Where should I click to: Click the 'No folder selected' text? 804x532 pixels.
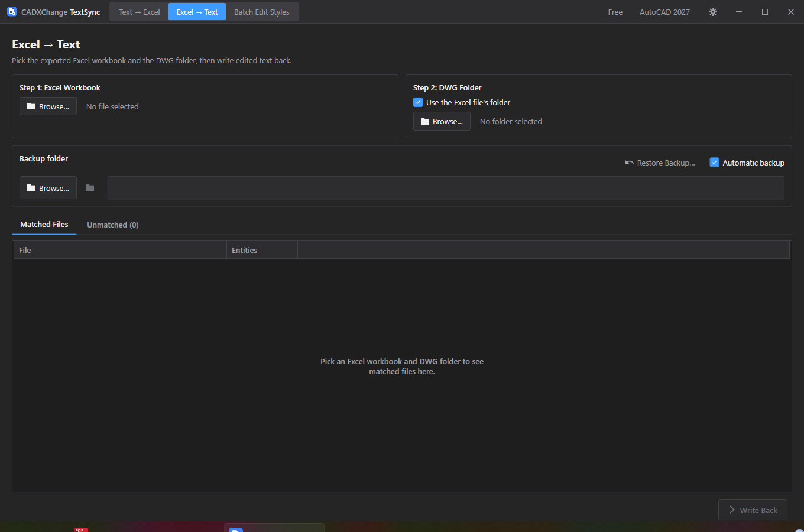(x=511, y=121)
